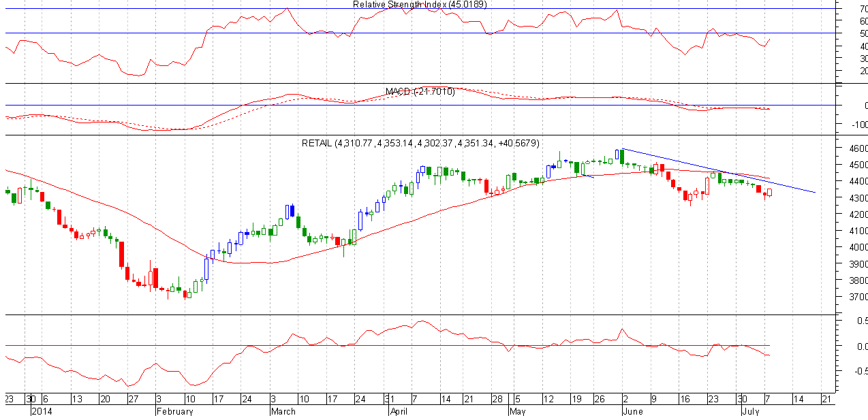Click the June month label
The width and height of the screenshot is (868, 420).
(634, 411)
